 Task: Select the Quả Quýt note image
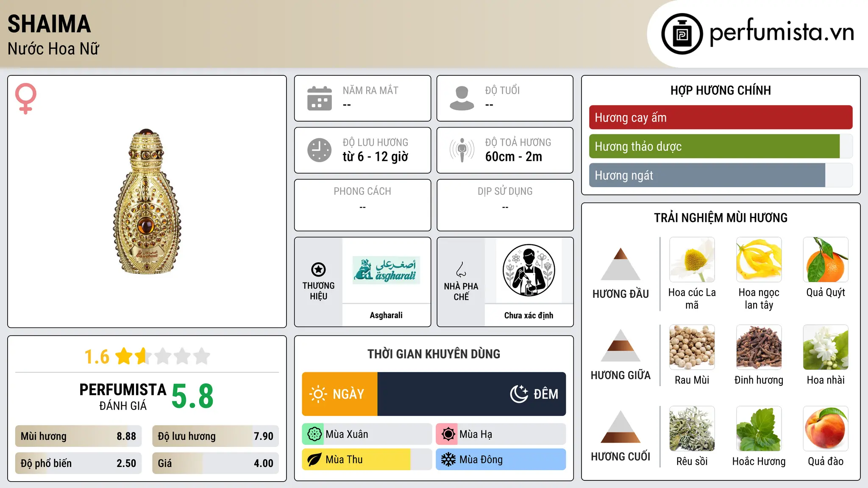826,260
